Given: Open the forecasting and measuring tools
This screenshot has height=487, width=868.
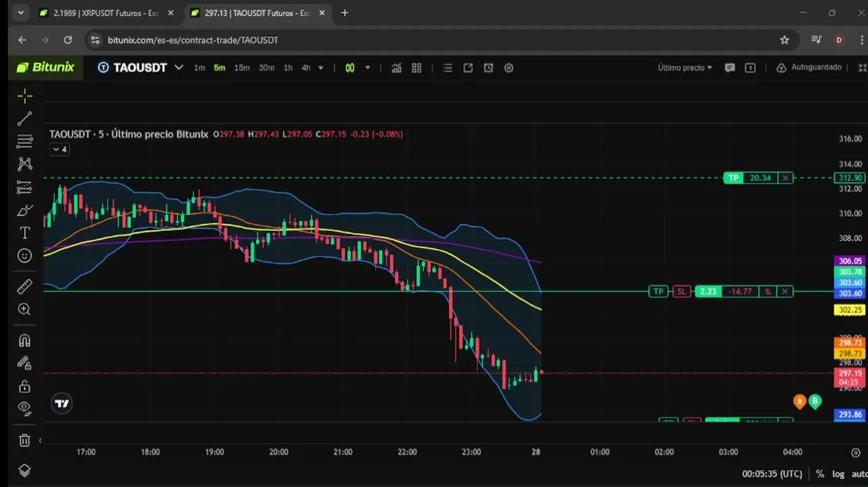Looking at the screenshot, I should coord(24,187).
